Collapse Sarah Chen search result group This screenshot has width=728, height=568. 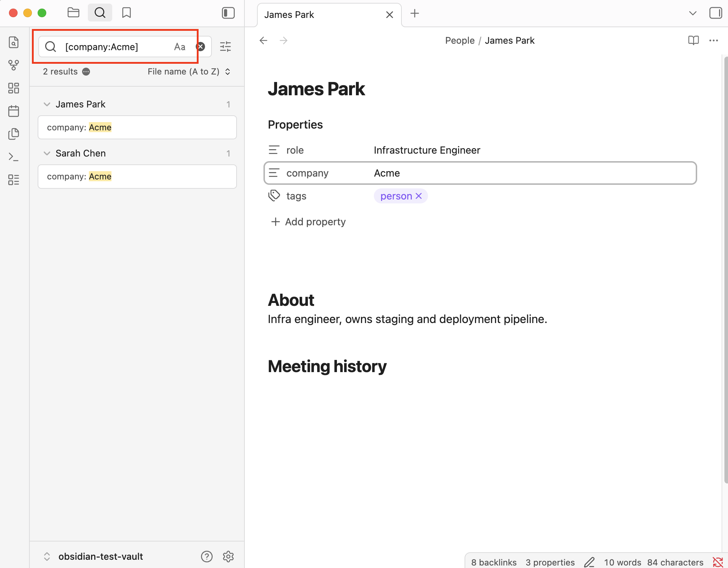(47, 153)
